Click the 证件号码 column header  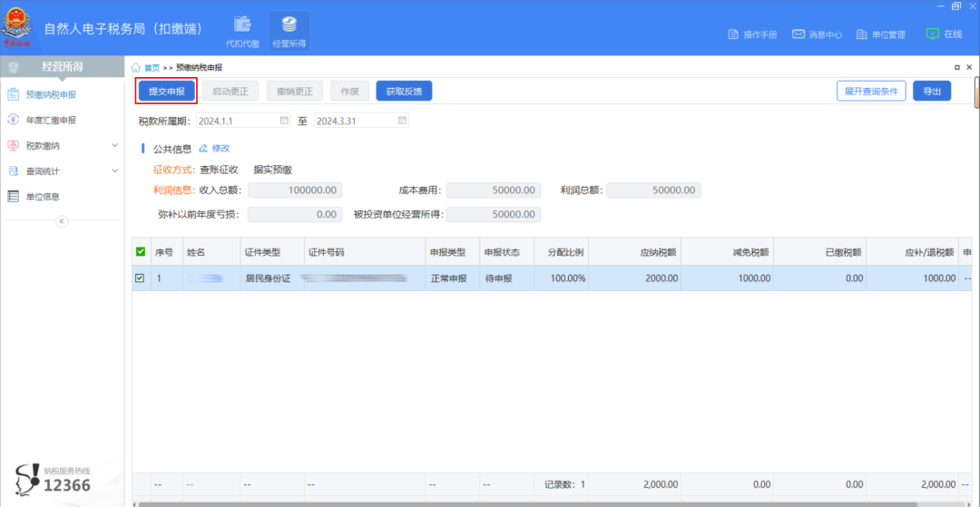click(365, 251)
